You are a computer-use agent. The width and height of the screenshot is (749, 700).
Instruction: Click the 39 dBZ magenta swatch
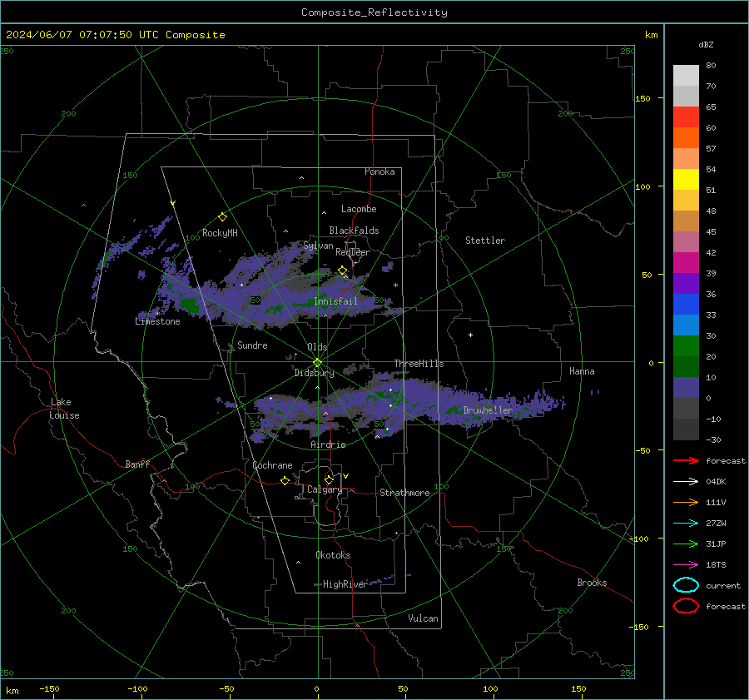(686, 262)
